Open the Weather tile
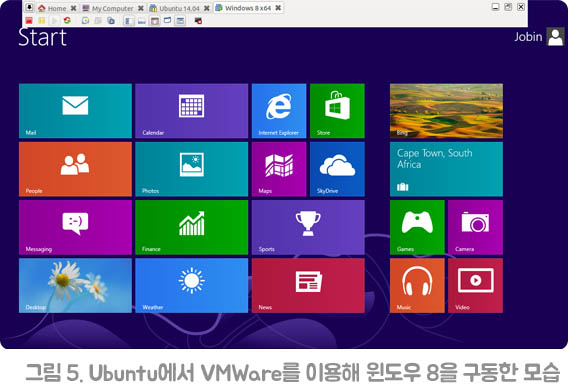 click(192, 285)
